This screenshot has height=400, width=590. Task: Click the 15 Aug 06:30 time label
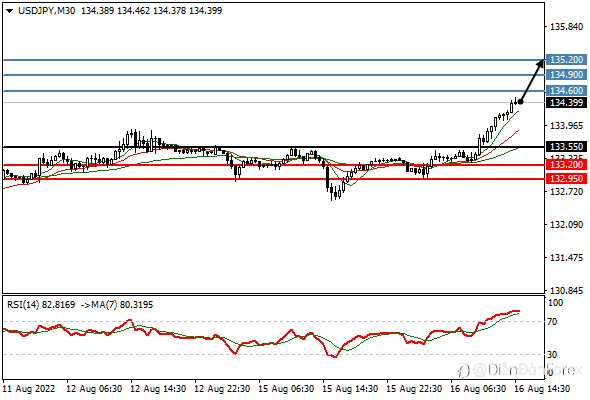tap(286, 388)
